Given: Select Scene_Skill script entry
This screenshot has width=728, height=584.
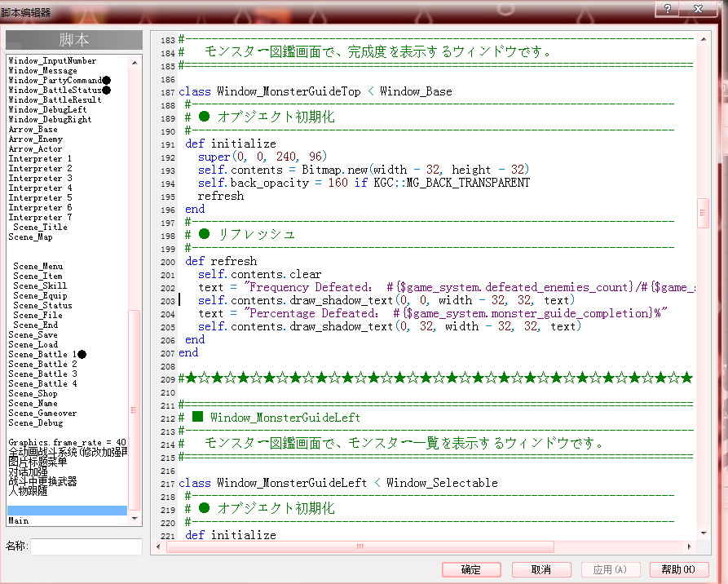Looking at the screenshot, I should click(40, 285).
